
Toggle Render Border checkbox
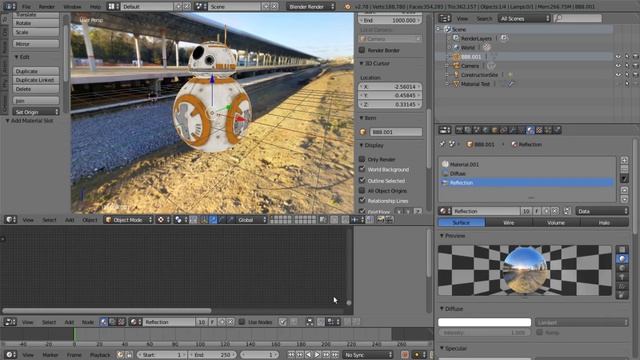(362, 50)
